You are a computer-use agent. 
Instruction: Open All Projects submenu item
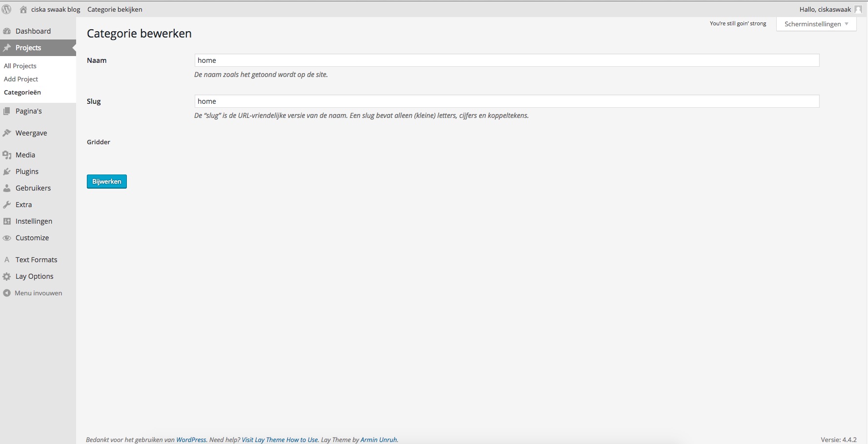point(20,66)
